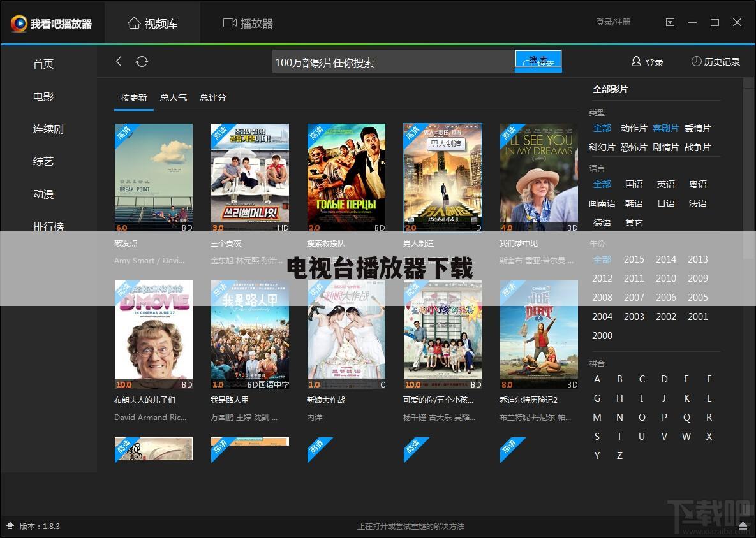
Task: Open 动漫 in the sidebar
Action: click(x=43, y=194)
